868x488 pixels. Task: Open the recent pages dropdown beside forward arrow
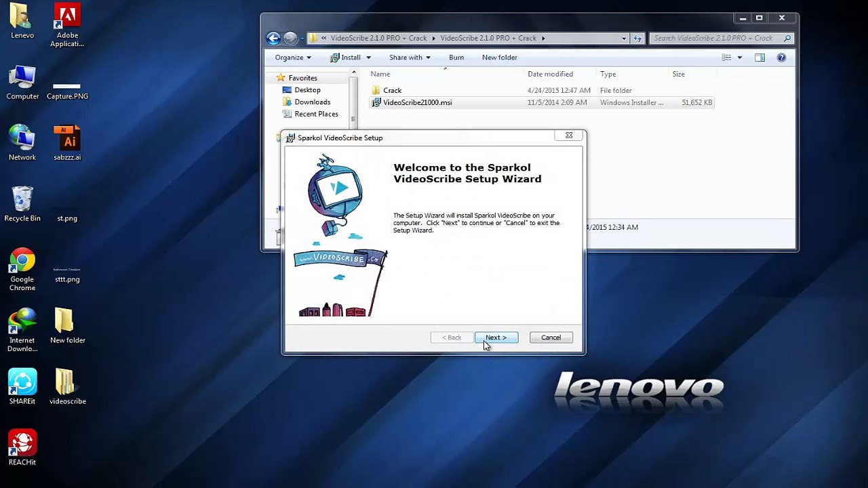302,38
